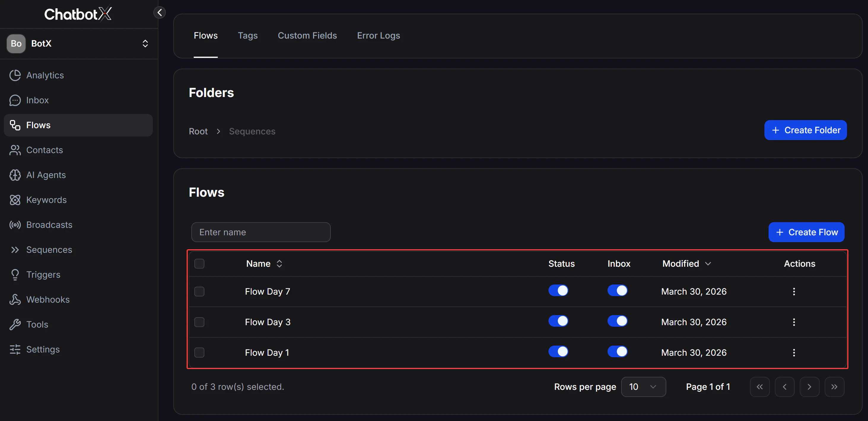This screenshot has height=421, width=868.
Task: Open the Settings page
Action: pyautogui.click(x=78, y=349)
